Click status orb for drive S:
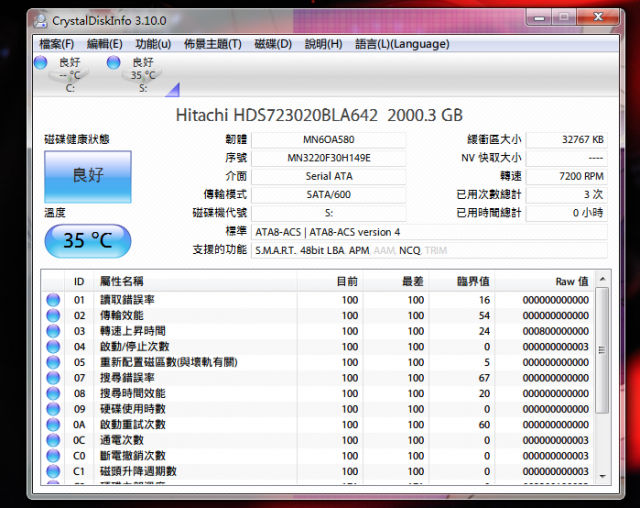Screen dimensions: 640x508 point(113,62)
